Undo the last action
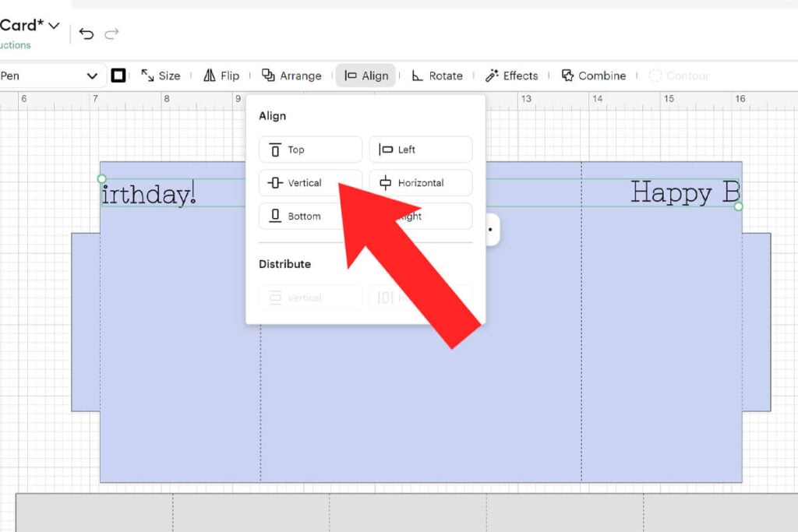 pyautogui.click(x=86, y=34)
